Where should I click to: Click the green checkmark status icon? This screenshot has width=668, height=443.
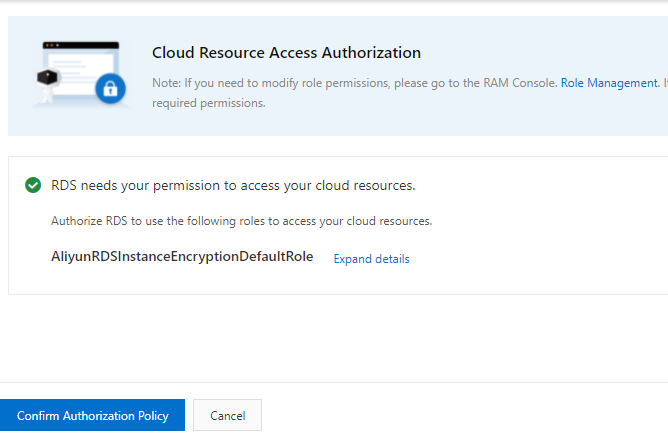click(33, 185)
